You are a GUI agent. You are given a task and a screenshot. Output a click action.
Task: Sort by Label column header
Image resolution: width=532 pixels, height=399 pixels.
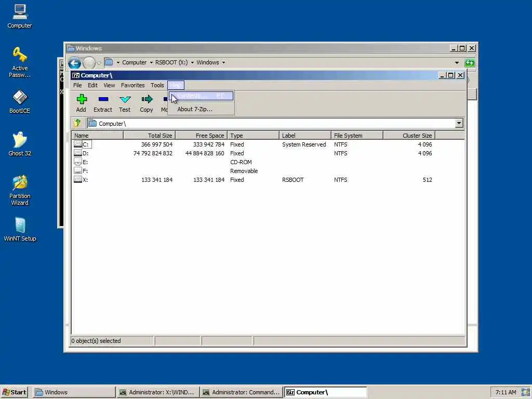(305, 136)
